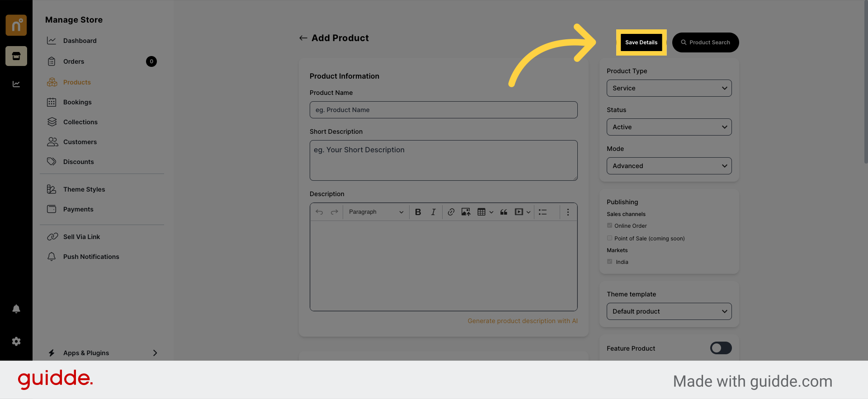Screen dimensions: 868x399
Task: Redo edit in description editor
Action: click(335, 212)
